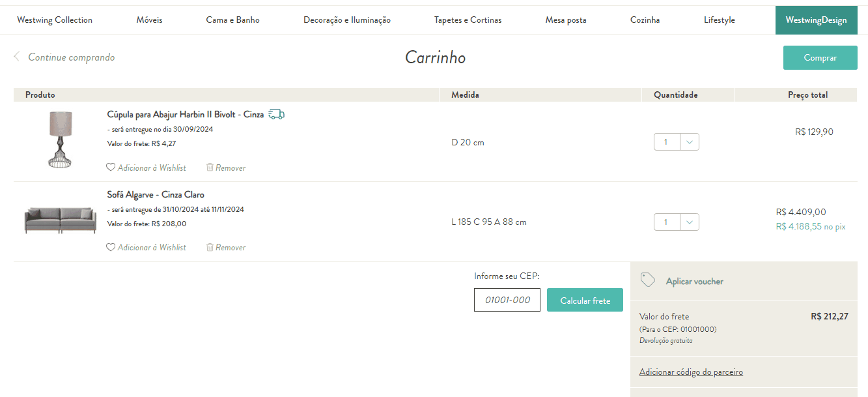
Task: Click the trash icon on the Cúpula para Abajur row
Action: 210,168
